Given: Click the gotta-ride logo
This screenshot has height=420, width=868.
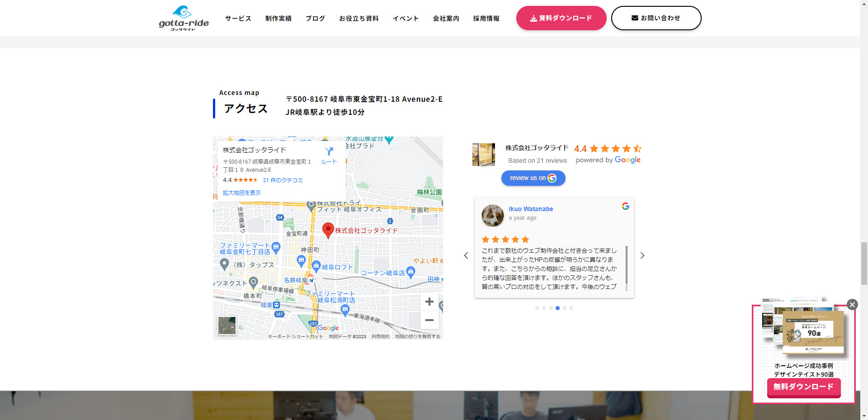Looking at the screenshot, I should coord(184,18).
